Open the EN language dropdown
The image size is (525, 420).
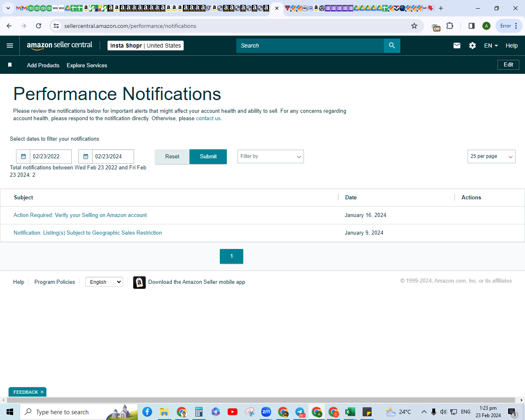491,46
